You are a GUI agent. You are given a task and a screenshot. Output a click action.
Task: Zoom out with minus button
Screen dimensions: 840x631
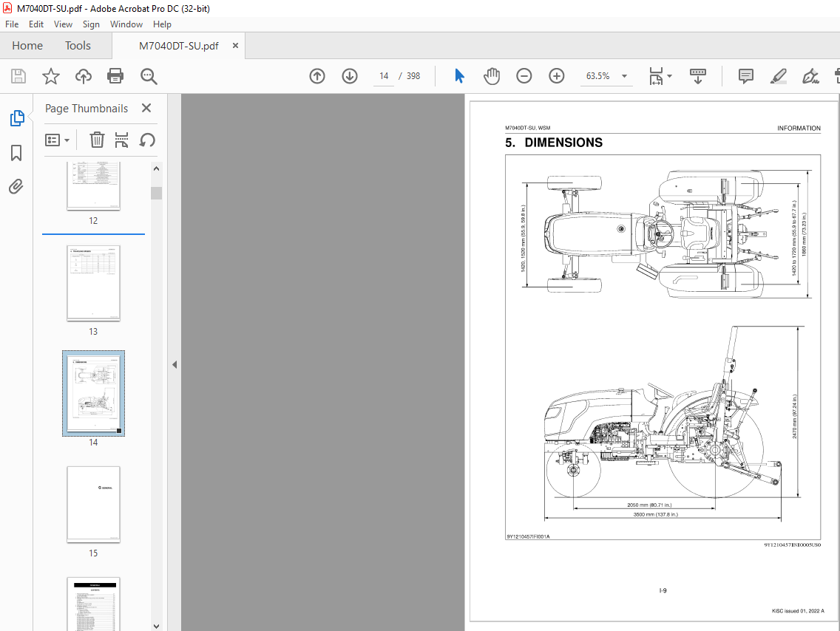(524, 76)
